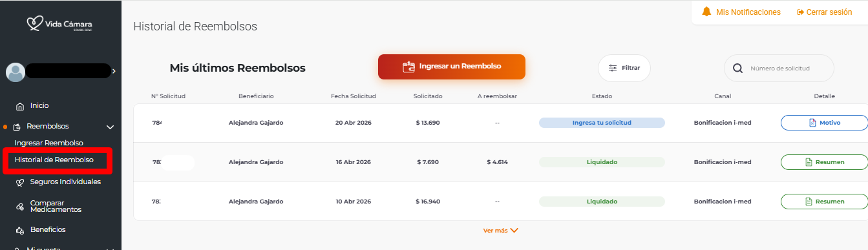868x250 pixels.
Task: View Motivo for the 20 Abr request
Action: [825, 123]
